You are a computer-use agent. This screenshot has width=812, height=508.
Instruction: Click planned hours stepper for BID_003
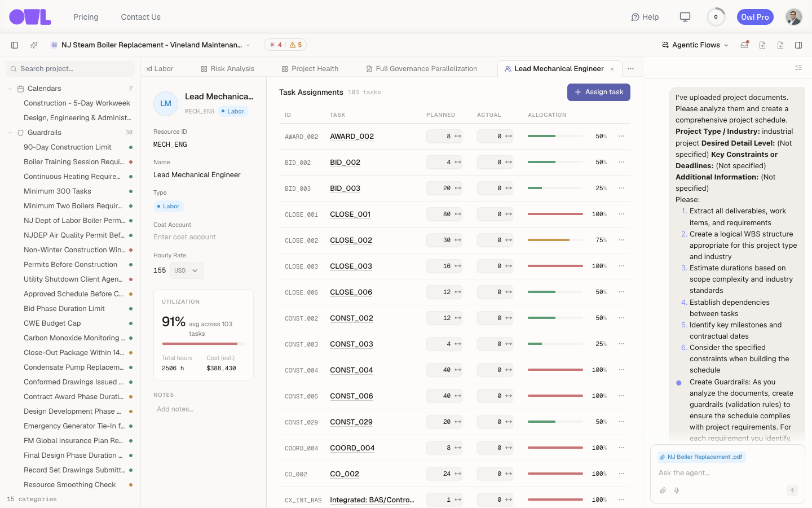tap(458, 188)
